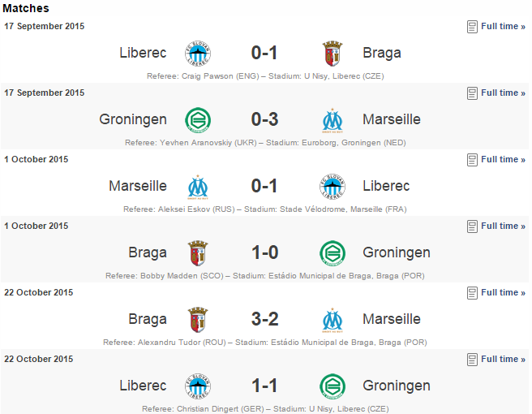Open Full time link for Braga 1-0 Groningen
Image resolution: width=532 pixels, height=414 pixels.
[x=503, y=226]
